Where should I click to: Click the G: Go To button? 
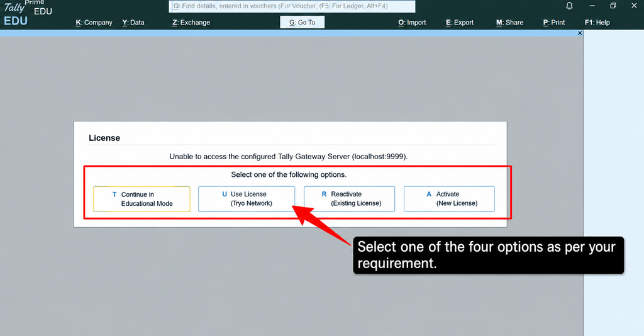tap(303, 22)
